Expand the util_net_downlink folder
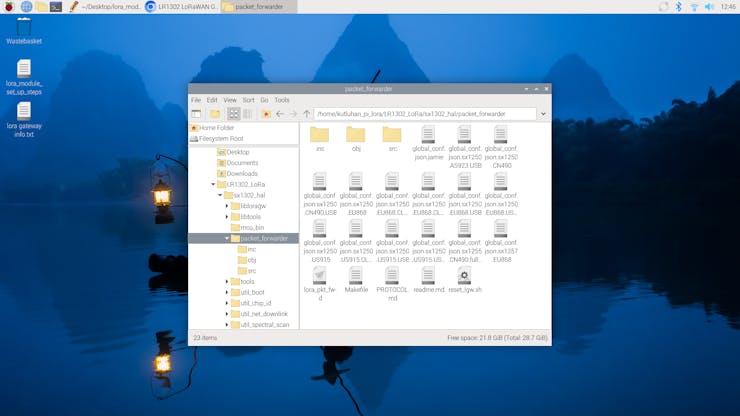The height and width of the screenshot is (416, 740). (227, 314)
